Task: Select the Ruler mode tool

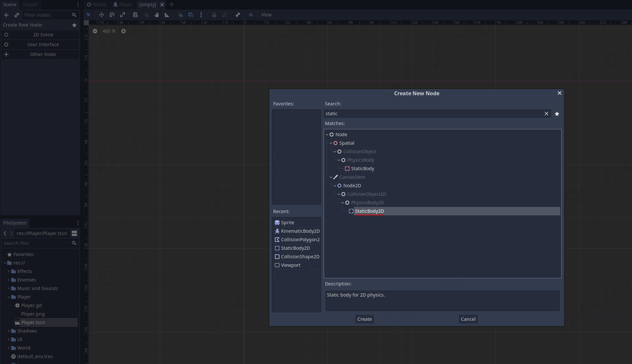Action: coord(167,15)
